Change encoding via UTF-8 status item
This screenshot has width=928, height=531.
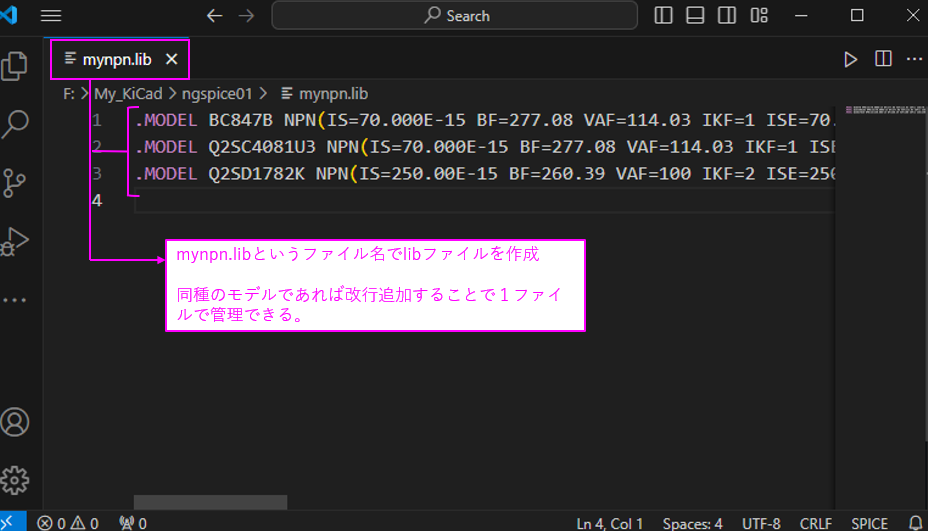point(761,523)
